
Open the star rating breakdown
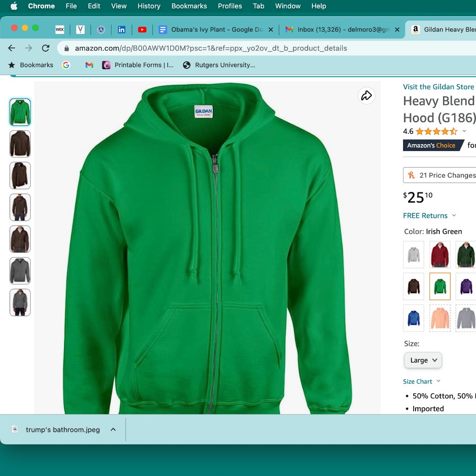coord(436,132)
